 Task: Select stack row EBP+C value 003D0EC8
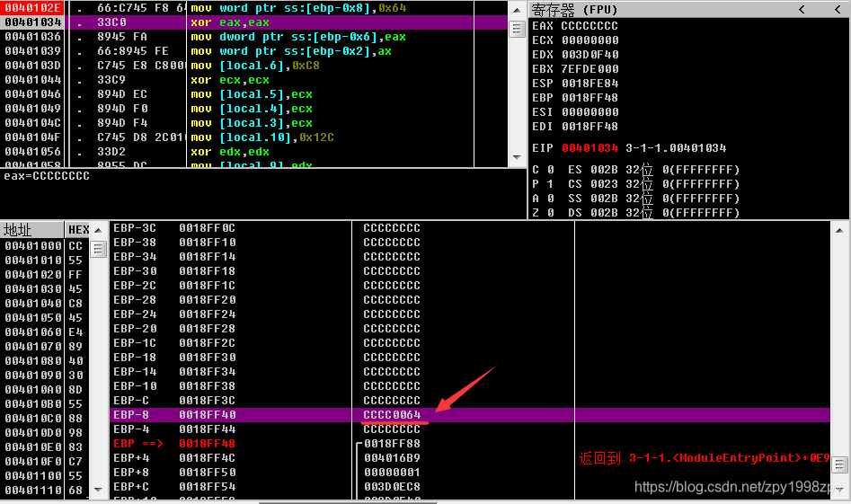point(470,487)
